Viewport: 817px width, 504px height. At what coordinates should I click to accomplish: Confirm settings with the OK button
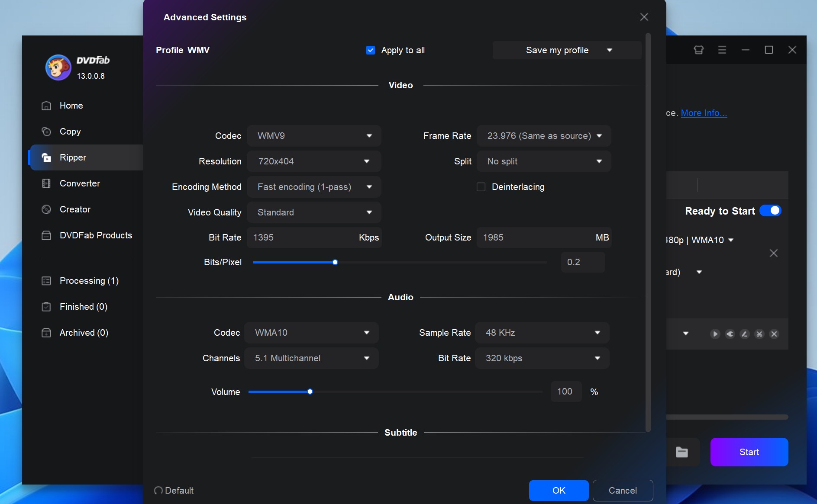(x=558, y=490)
